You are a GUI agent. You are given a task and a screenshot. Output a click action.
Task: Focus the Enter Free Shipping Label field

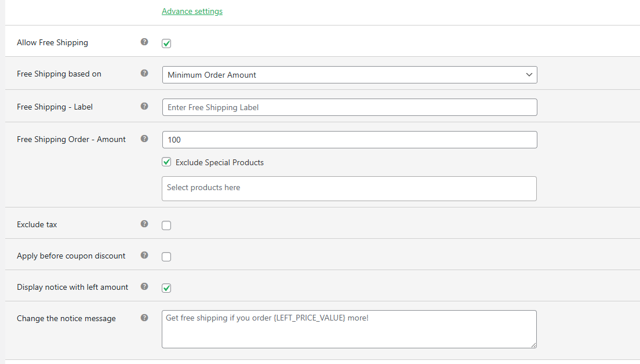[x=350, y=107]
